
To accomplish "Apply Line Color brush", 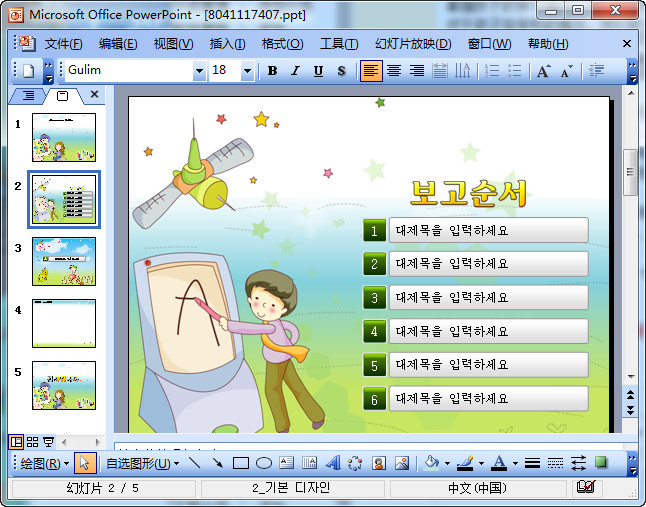I will 466,463.
